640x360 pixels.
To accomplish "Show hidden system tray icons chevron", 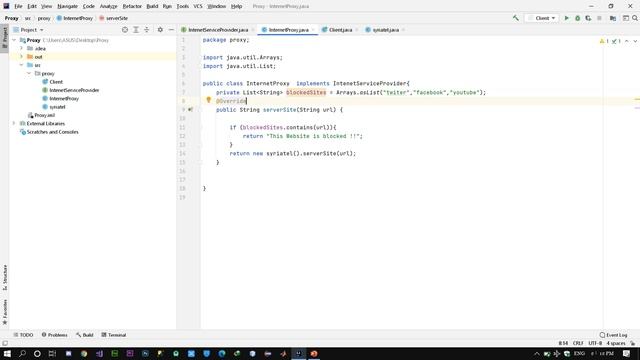I will pos(537,353).
